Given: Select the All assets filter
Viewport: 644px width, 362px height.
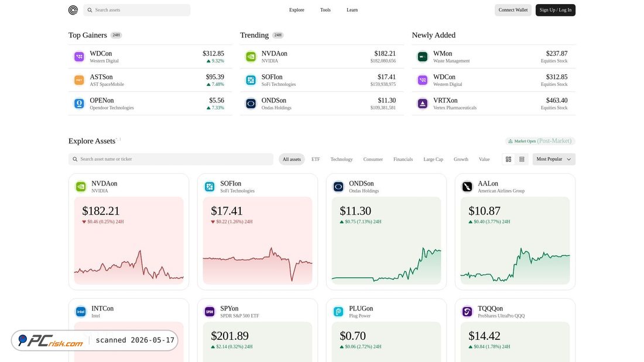Looking at the screenshot, I should tap(292, 159).
